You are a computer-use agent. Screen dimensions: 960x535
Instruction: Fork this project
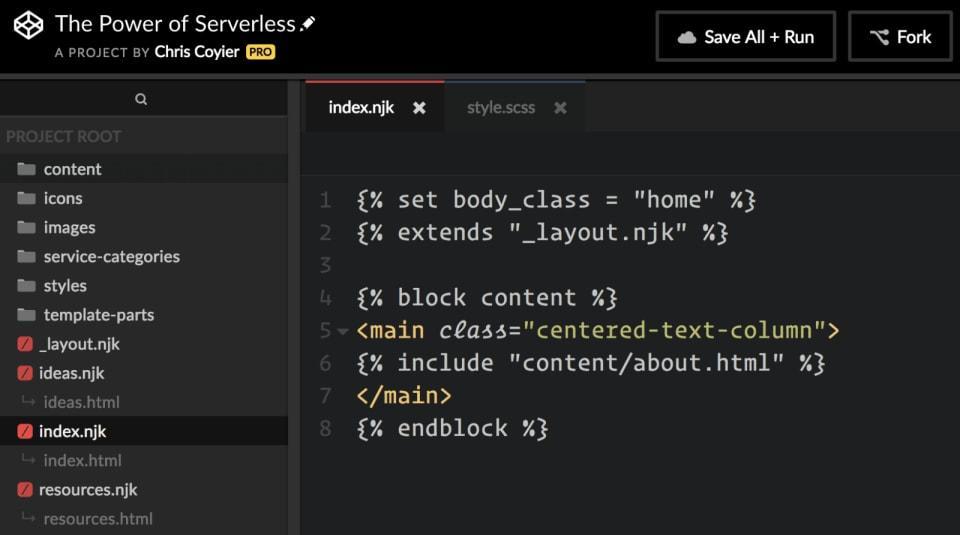pos(900,37)
